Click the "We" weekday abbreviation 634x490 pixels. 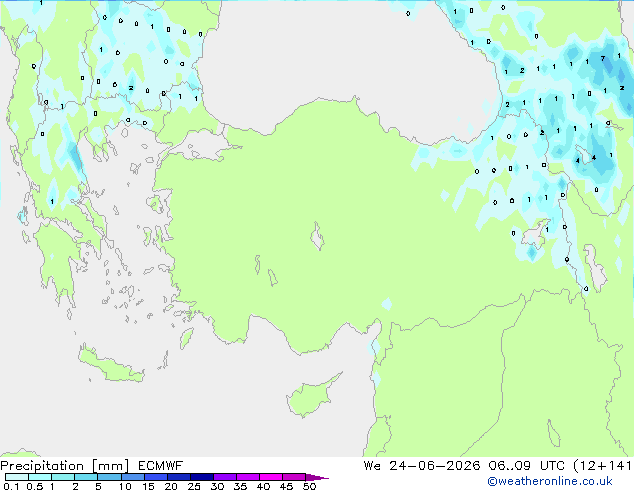click(372, 466)
